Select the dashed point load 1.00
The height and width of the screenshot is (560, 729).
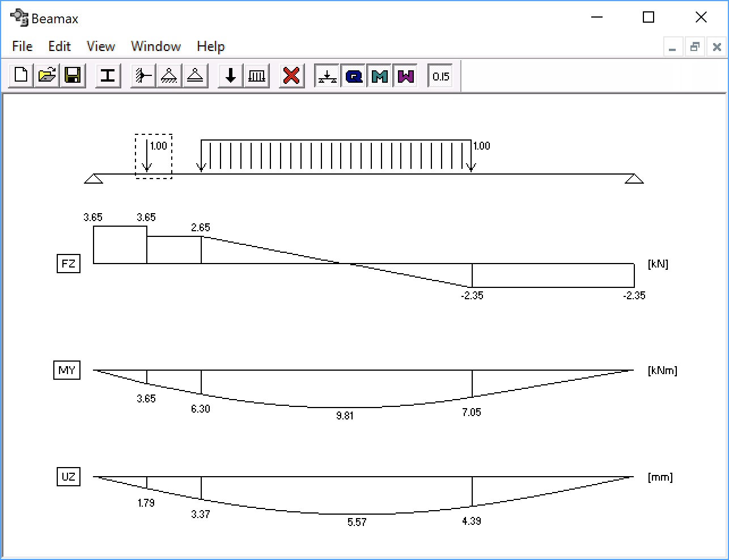tap(153, 156)
